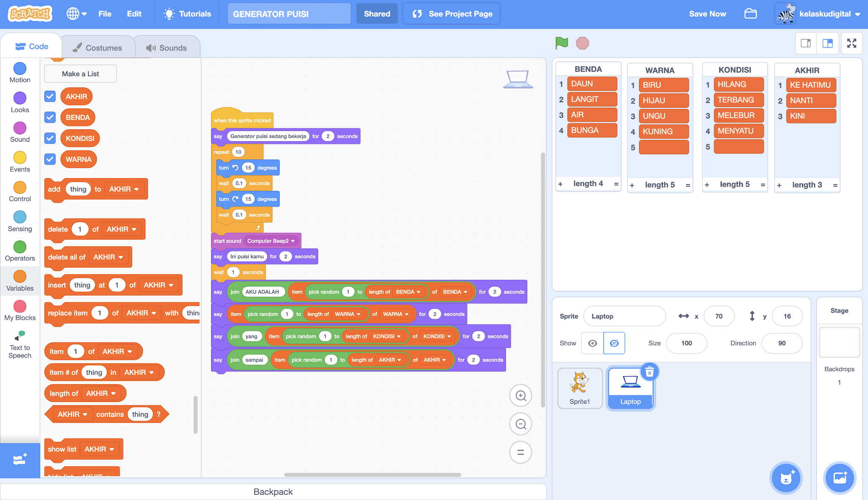The image size is (868, 500).
Task: Click the green flag to run
Action: point(562,43)
